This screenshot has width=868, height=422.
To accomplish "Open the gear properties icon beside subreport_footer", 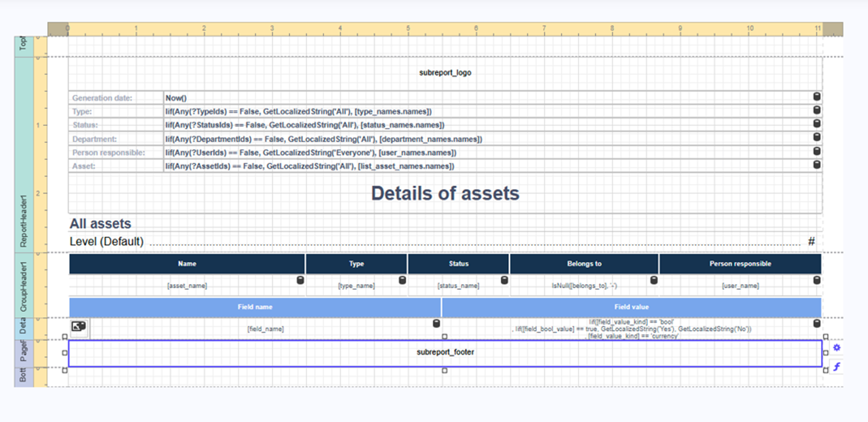I will (x=837, y=348).
